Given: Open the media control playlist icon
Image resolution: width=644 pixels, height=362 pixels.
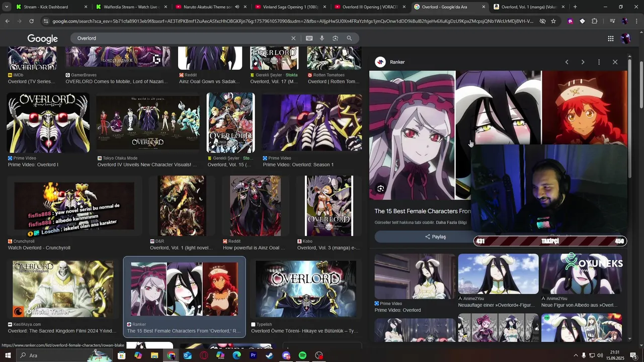Looking at the screenshot, I should point(612,21).
